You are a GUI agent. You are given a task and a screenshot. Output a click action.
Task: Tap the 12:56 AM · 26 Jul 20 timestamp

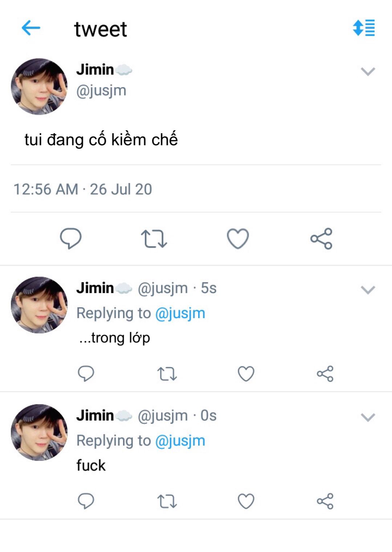coord(83,189)
